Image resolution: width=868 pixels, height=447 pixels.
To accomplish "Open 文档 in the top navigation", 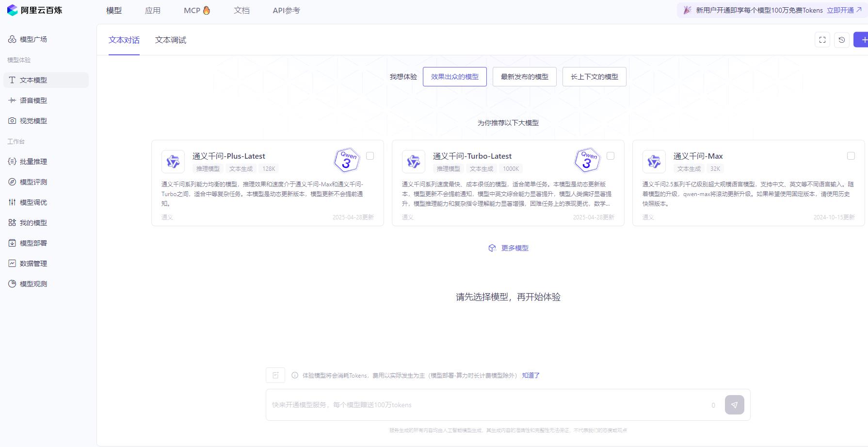I will point(241,10).
